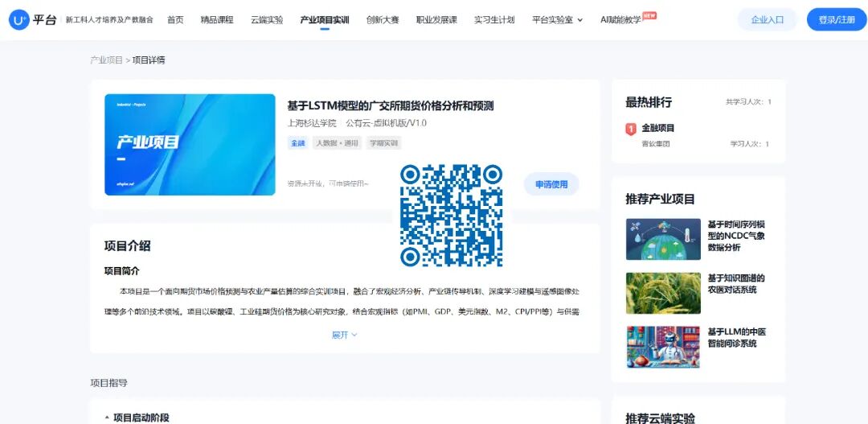Screen dimensions: 868x424
Task: Click the 新工科人才培养及产教融合 slogan text
Action: [109, 20]
